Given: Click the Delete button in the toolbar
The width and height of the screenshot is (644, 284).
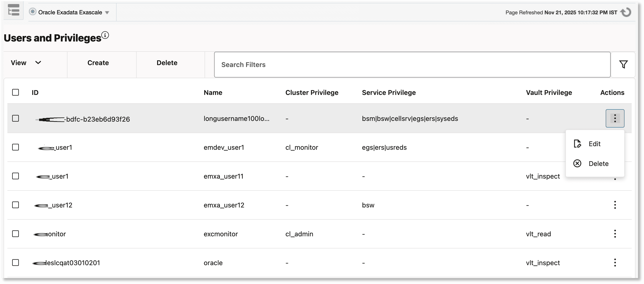Looking at the screenshot, I should click(167, 62).
